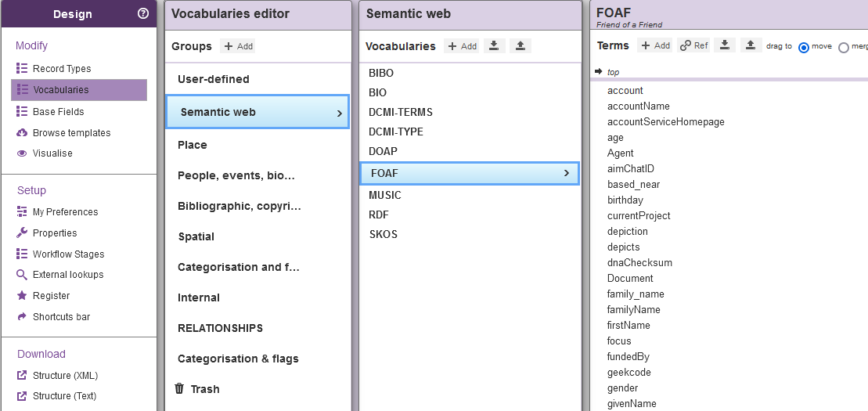
Task: Select the 'move' drag-to radio button
Action: pos(804,47)
